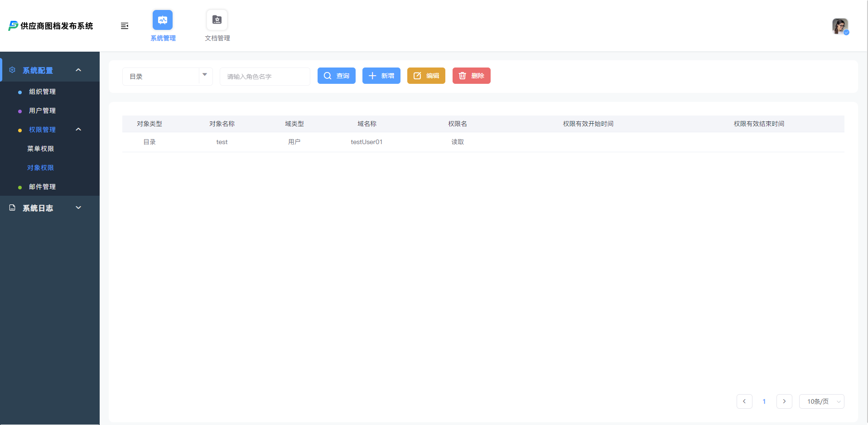Click the 对象类型 column header
The image size is (868, 425).
pyautogui.click(x=149, y=124)
